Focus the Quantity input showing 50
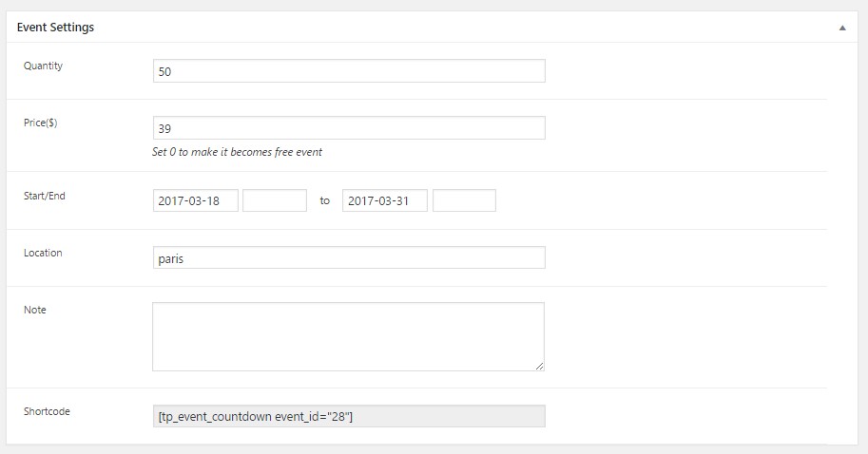This screenshot has height=454, width=868. click(349, 71)
